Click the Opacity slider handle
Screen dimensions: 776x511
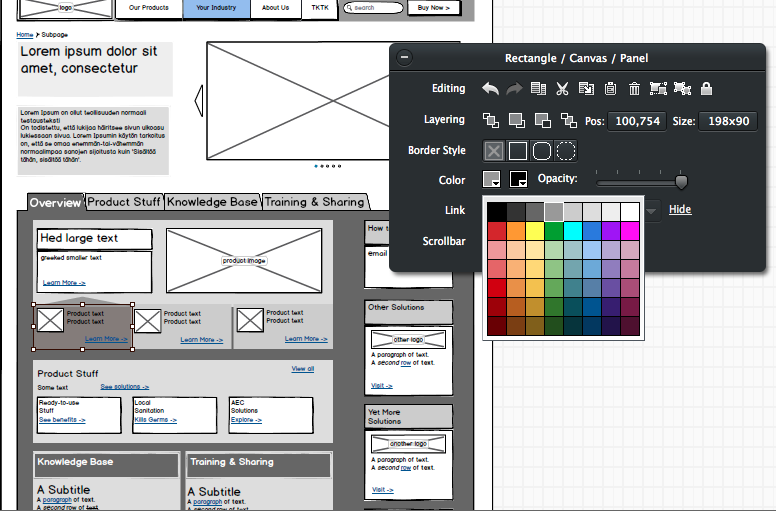[x=681, y=182]
